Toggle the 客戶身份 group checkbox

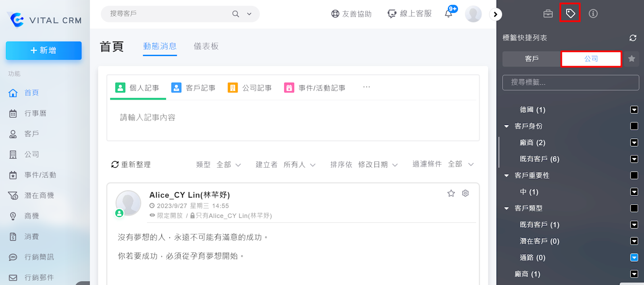(x=634, y=126)
